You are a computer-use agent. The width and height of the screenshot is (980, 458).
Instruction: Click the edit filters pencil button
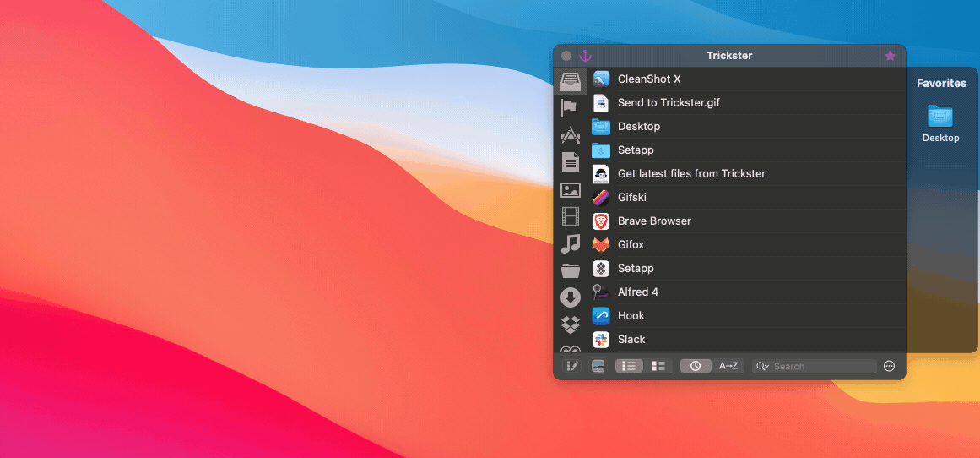pyautogui.click(x=571, y=366)
